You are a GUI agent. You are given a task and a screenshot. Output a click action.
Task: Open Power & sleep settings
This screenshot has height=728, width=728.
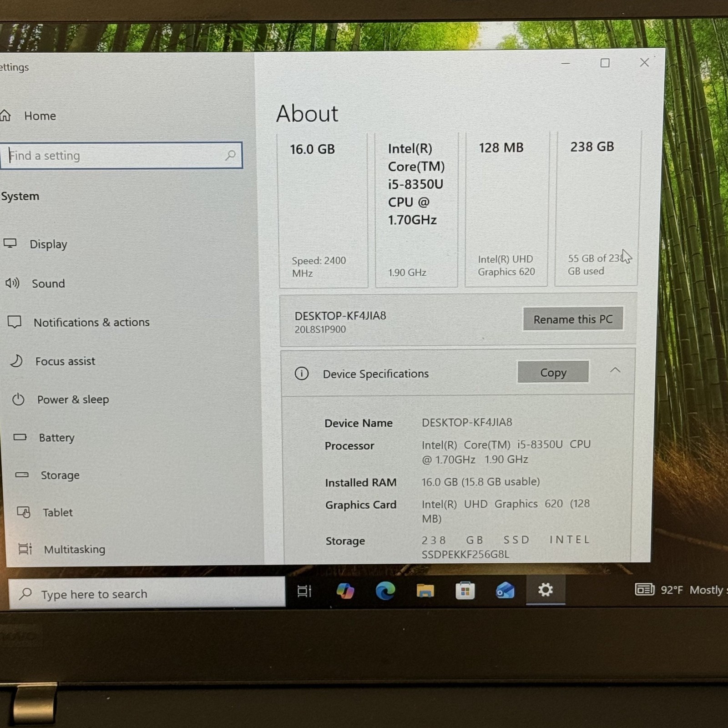click(73, 399)
